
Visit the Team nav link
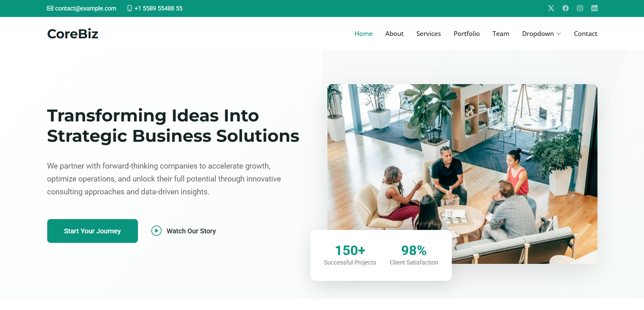501,34
